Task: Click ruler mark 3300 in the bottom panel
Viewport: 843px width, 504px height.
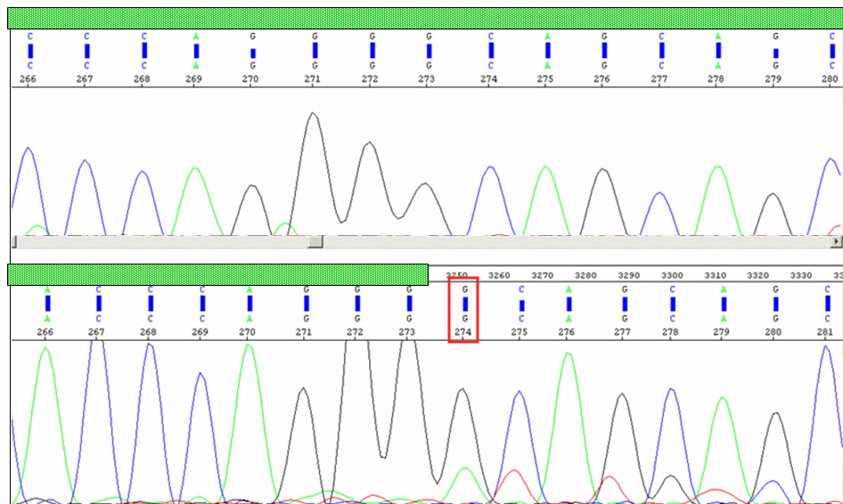Action: pos(672,275)
